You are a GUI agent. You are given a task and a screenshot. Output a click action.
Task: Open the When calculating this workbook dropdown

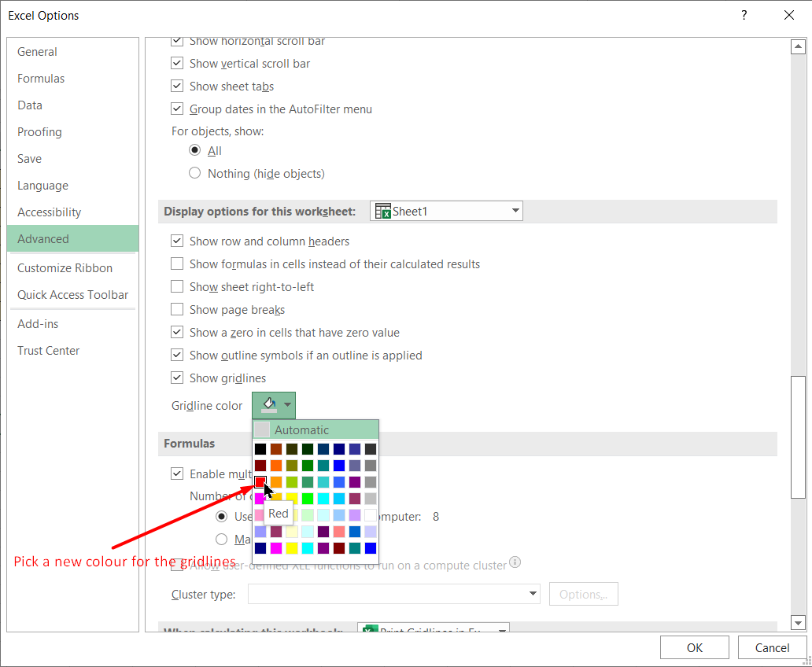[500, 632]
